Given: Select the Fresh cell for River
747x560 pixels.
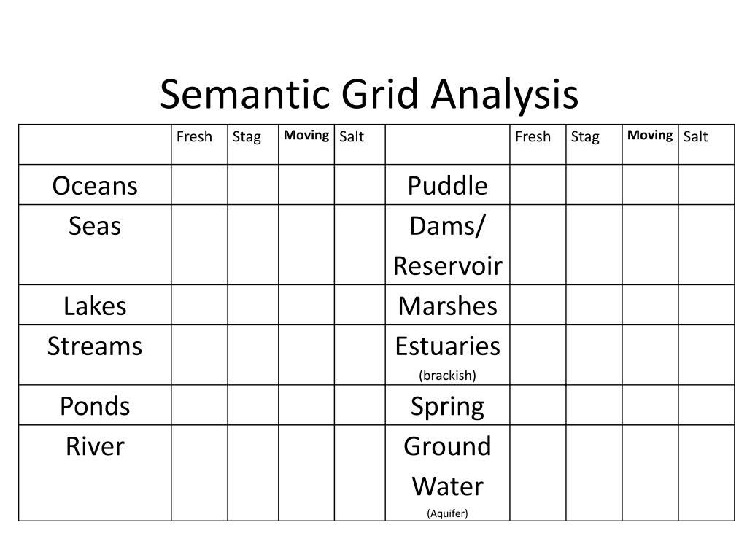Looking at the screenshot, I should tap(199, 472).
